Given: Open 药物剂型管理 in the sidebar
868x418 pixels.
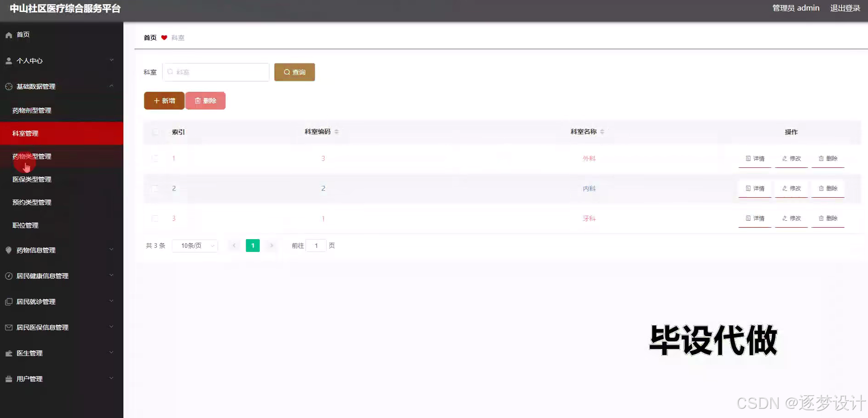Looking at the screenshot, I should click(62, 110).
